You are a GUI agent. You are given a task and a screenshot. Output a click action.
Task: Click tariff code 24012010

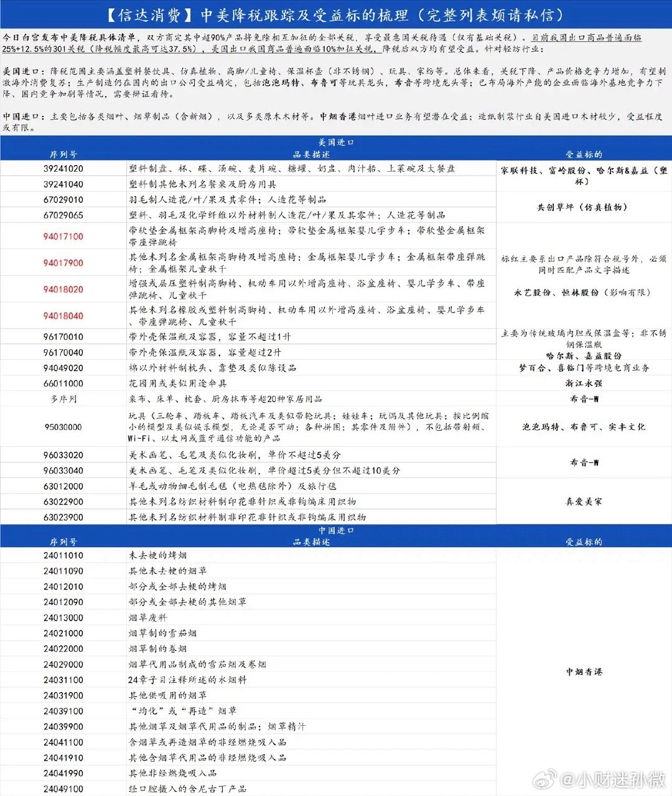(63, 587)
